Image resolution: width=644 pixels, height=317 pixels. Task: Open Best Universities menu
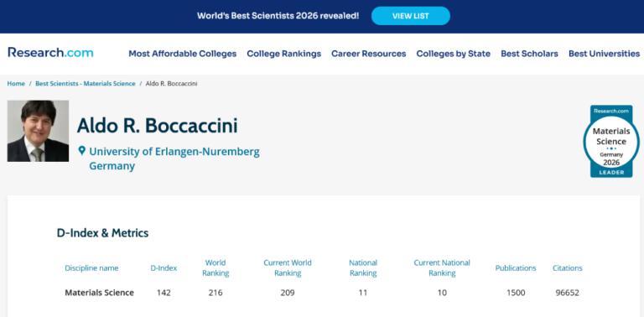(x=604, y=54)
